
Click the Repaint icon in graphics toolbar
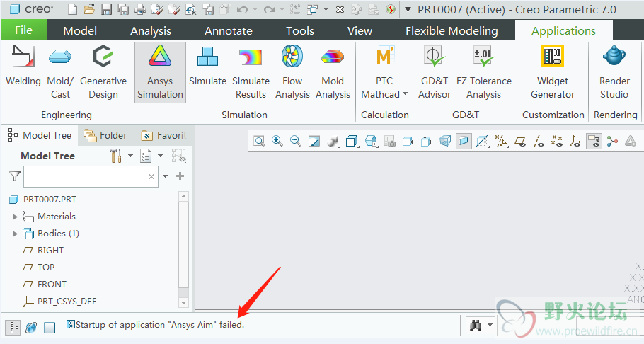pos(314,142)
